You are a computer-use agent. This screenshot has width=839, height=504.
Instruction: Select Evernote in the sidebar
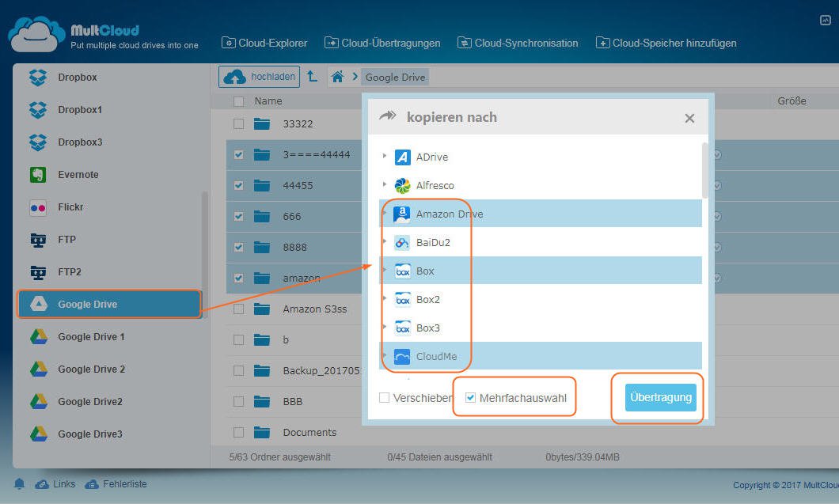coord(78,174)
